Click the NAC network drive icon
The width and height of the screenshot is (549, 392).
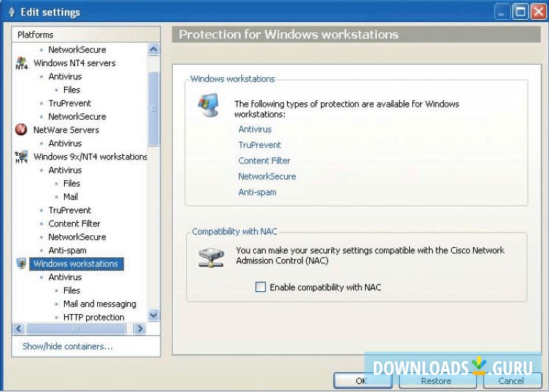(x=211, y=257)
